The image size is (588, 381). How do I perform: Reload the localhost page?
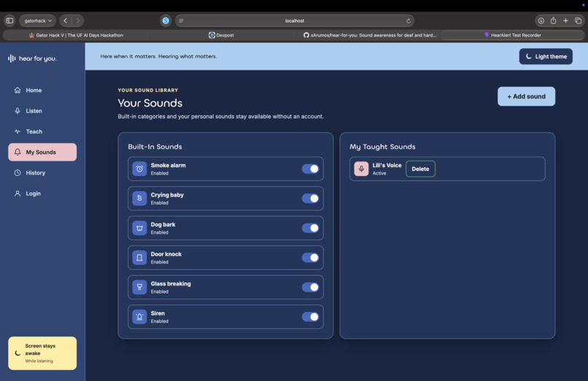click(x=409, y=20)
